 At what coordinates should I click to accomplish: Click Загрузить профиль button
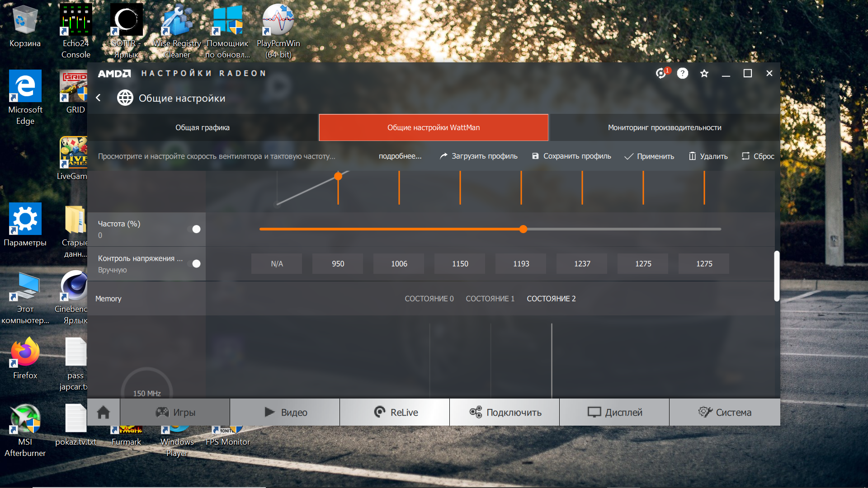(479, 156)
